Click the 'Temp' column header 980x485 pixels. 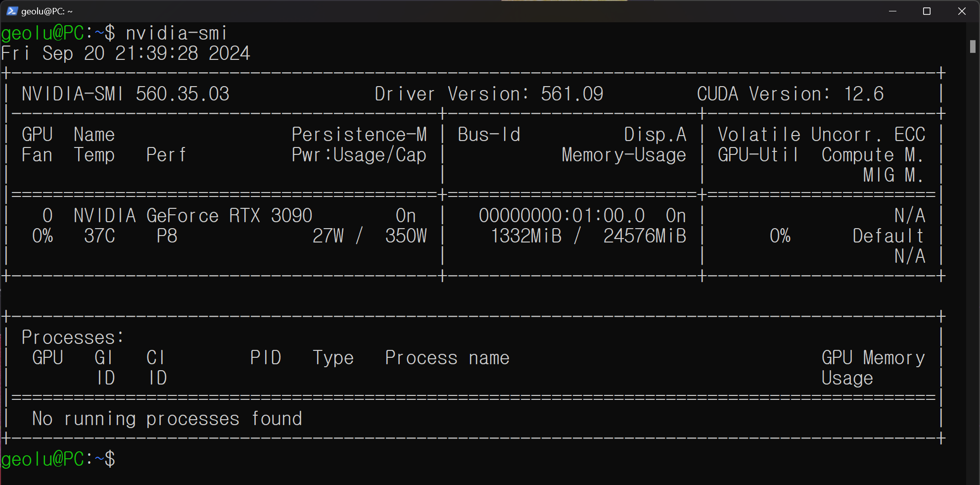click(x=94, y=155)
